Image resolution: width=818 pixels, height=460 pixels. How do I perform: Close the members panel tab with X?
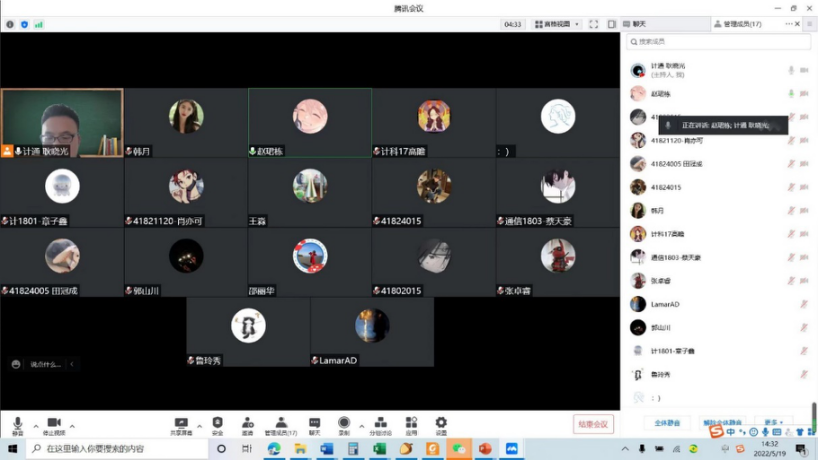[797, 24]
